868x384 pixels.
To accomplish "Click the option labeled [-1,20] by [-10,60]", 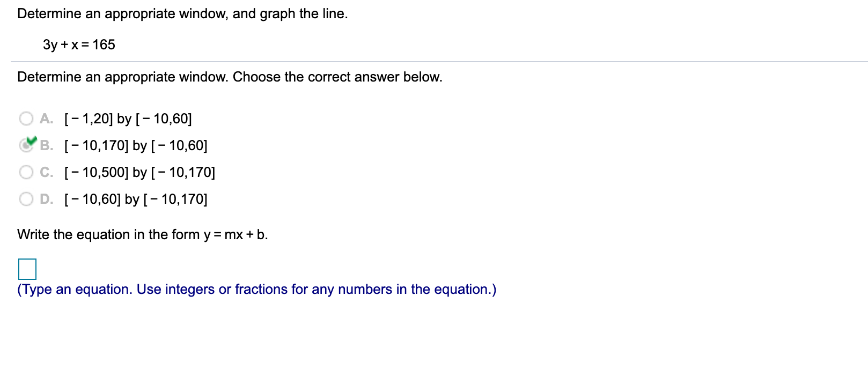I will coord(127,118).
